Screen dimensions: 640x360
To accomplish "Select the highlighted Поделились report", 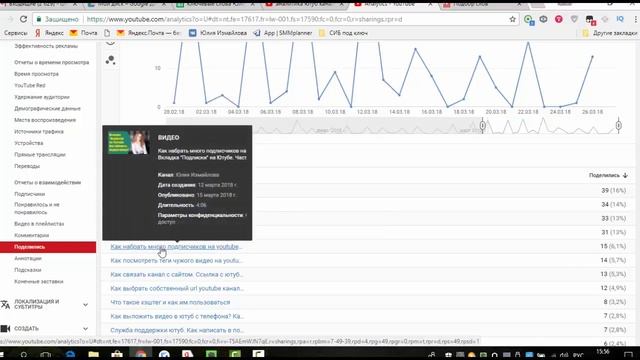I will pyautogui.click(x=48, y=247).
